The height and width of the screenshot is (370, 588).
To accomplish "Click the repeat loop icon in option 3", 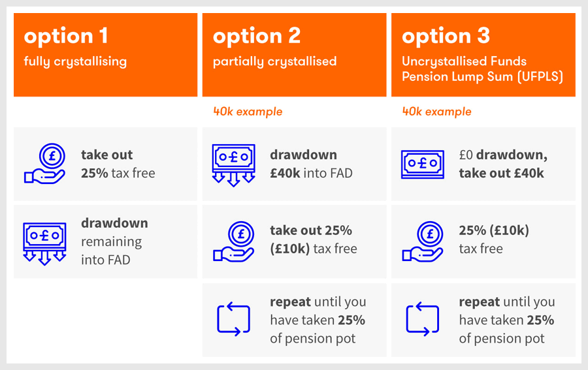I will (x=423, y=318).
